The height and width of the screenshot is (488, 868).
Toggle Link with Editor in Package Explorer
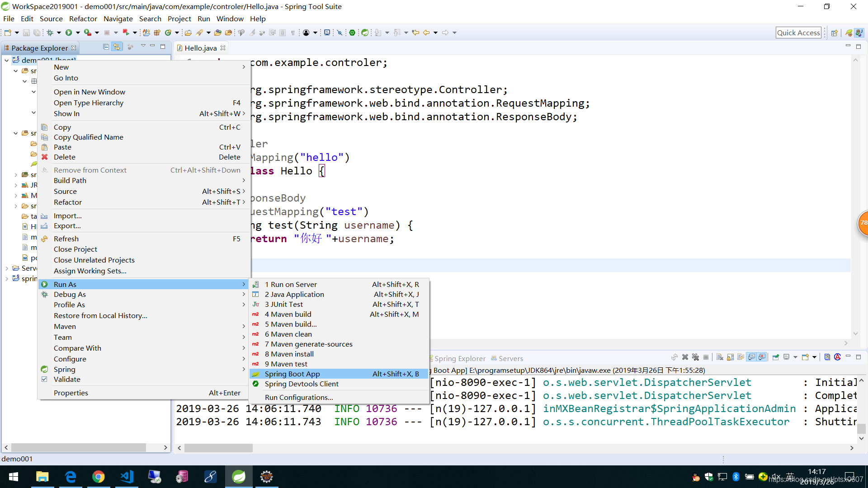click(117, 47)
